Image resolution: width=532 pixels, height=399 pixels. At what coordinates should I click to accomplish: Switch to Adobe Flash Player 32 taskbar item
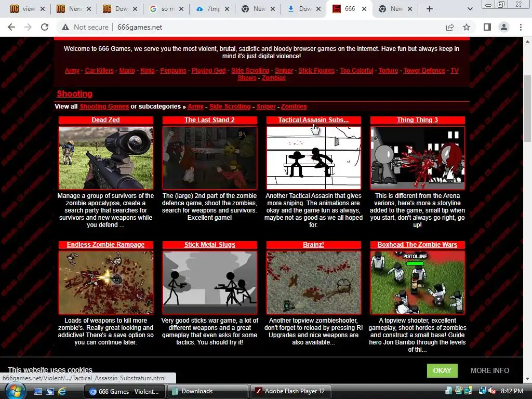(291, 391)
